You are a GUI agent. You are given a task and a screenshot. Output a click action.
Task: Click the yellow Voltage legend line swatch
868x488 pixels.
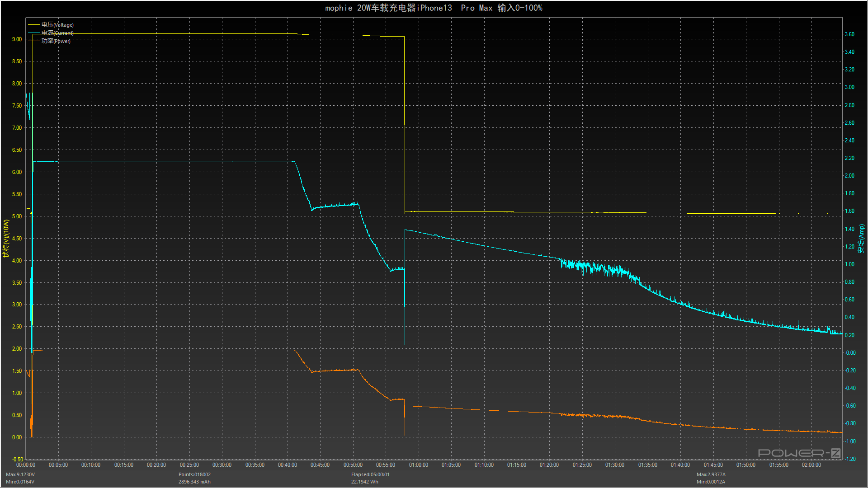34,25
